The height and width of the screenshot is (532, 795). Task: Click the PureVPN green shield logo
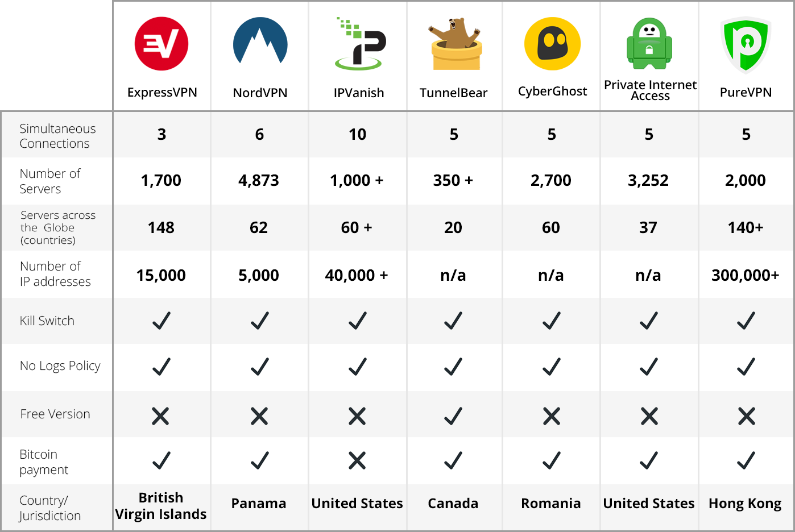pyautogui.click(x=746, y=44)
